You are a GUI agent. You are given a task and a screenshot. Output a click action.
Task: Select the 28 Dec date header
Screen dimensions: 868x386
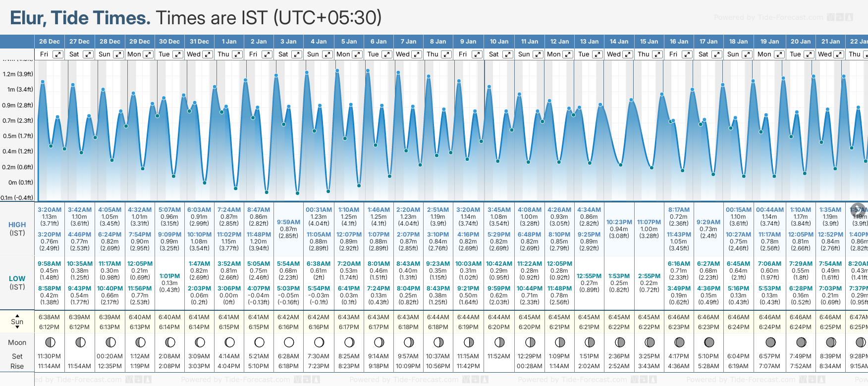pos(109,42)
